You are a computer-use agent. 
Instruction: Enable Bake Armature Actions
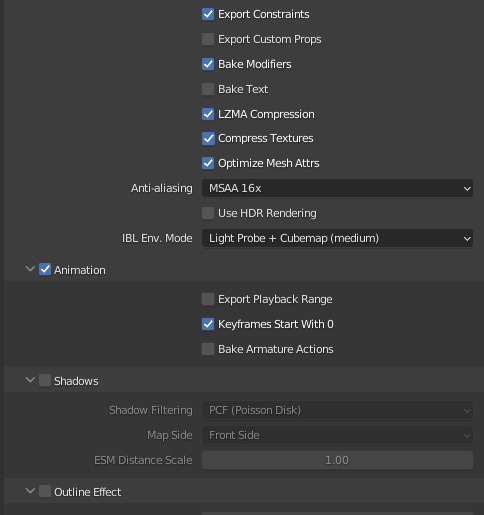pyautogui.click(x=208, y=349)
